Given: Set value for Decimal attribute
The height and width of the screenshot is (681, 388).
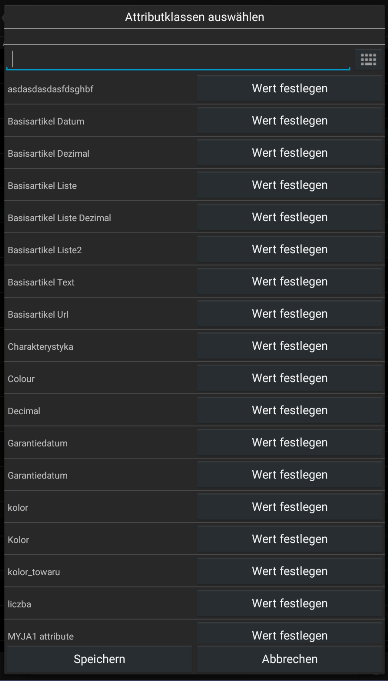Looking at the screenshot, I should tap(289, 410).
